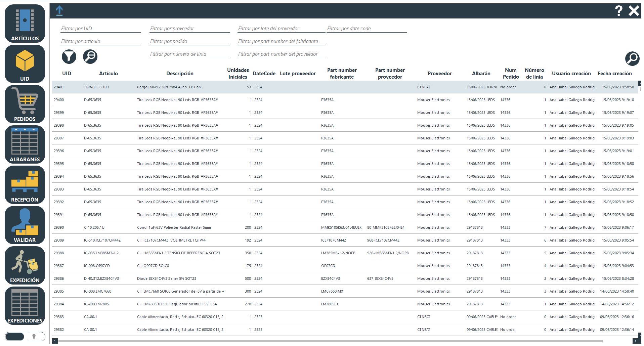
Task: Apply filters with the funnel icon
Action: (x=69, y=56)
